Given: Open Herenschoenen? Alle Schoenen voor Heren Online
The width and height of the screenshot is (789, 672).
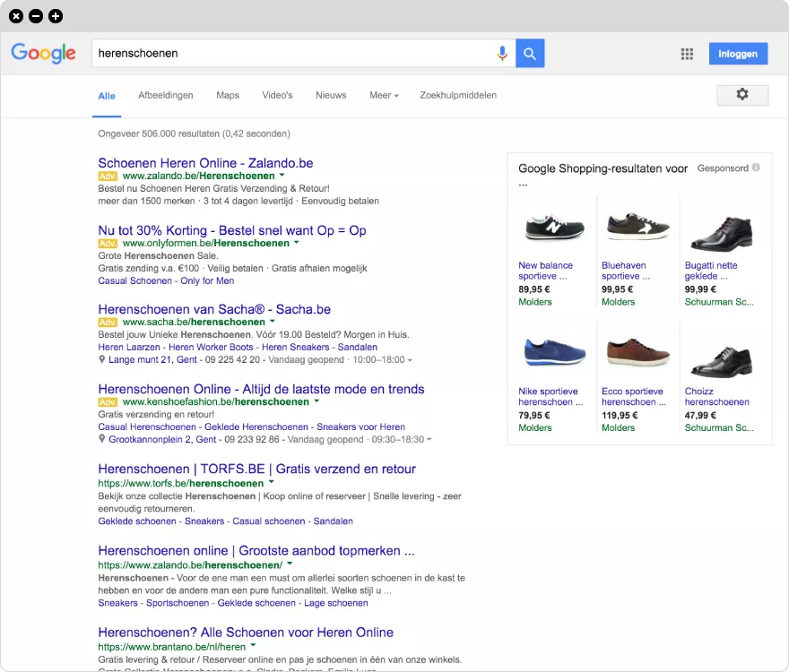Looking at the screenshot, I should click(x=246, y=633).
